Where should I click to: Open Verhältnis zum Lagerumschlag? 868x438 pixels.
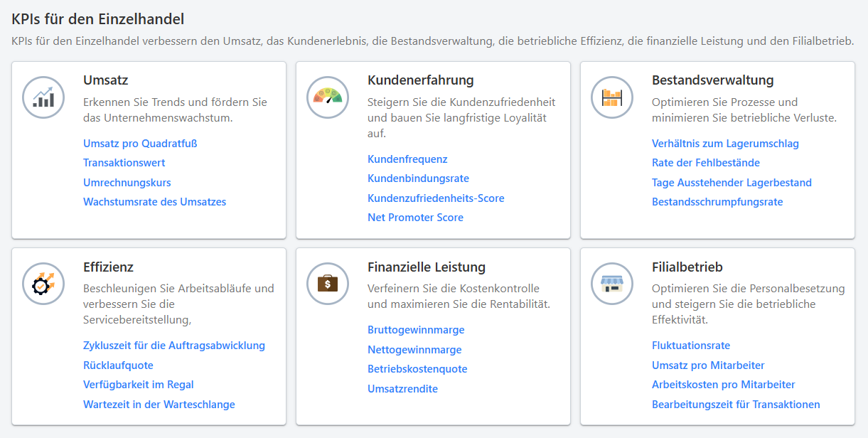[725, 143]
